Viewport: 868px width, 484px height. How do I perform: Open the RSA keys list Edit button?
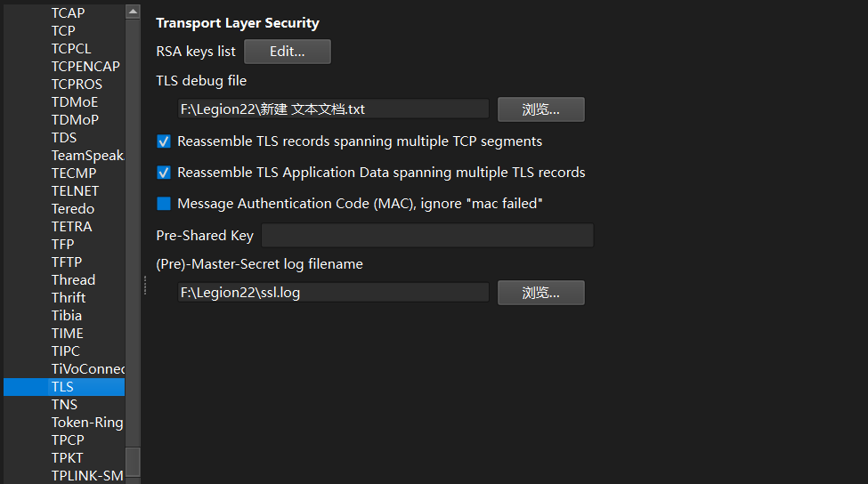tap(288, 52)
